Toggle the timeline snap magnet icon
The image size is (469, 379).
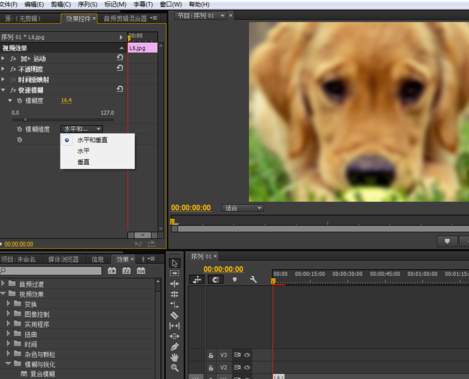pyautogui.click(x=216, y=280)
